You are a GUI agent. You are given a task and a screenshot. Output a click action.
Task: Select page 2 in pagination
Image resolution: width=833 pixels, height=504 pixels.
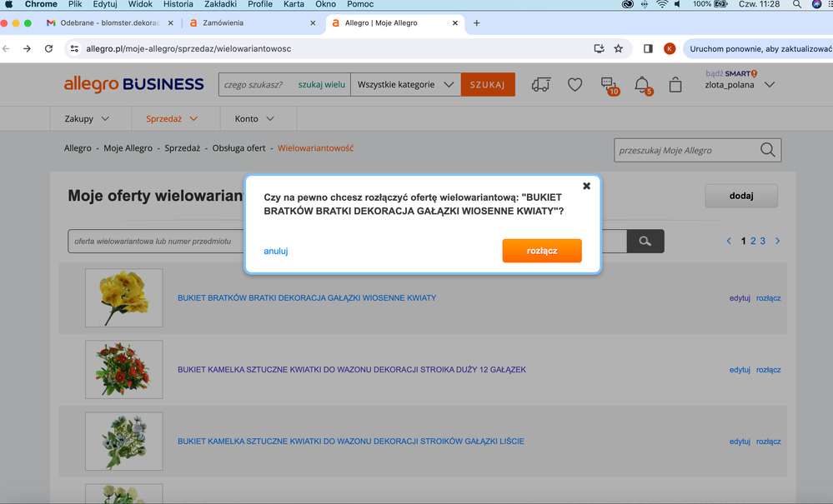(753, 241)
